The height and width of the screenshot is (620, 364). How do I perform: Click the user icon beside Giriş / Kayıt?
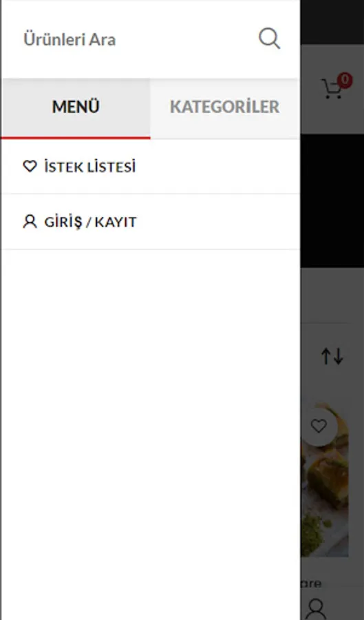[x=30, y=222]
